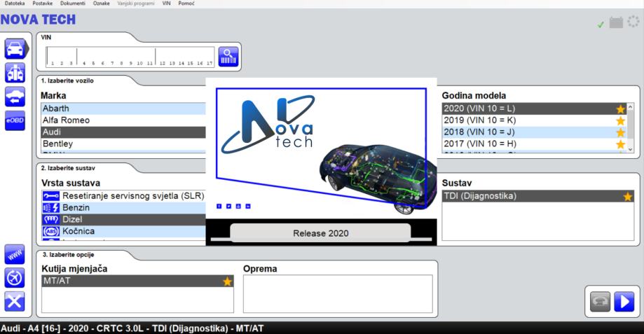Open the VIN menu

click(x=166, y=4)
